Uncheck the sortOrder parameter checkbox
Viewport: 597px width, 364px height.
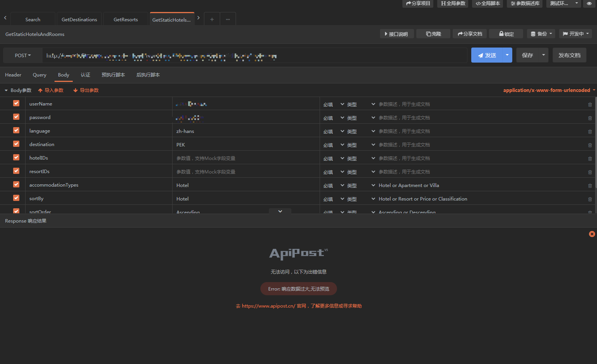click(16, 211)
